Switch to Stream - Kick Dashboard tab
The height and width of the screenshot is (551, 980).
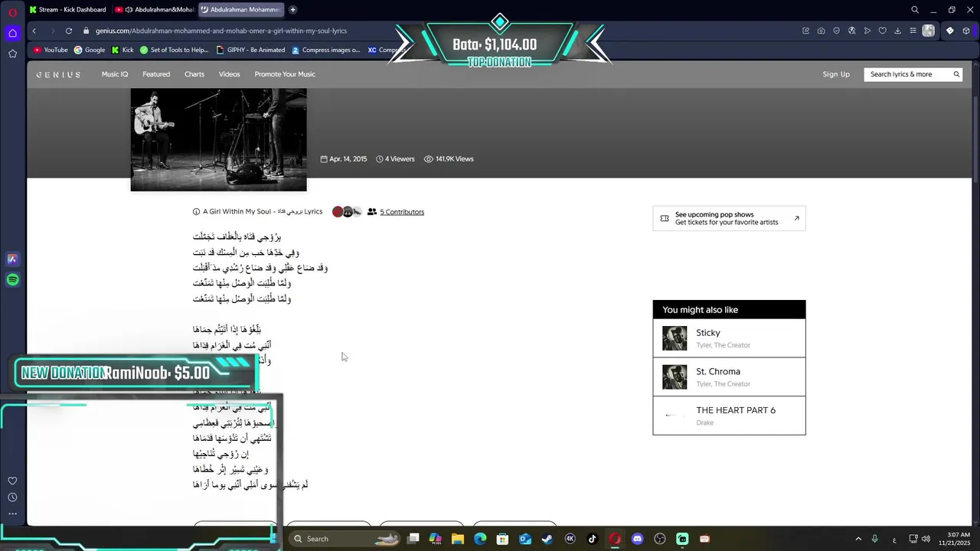click(x=68, y=10)
